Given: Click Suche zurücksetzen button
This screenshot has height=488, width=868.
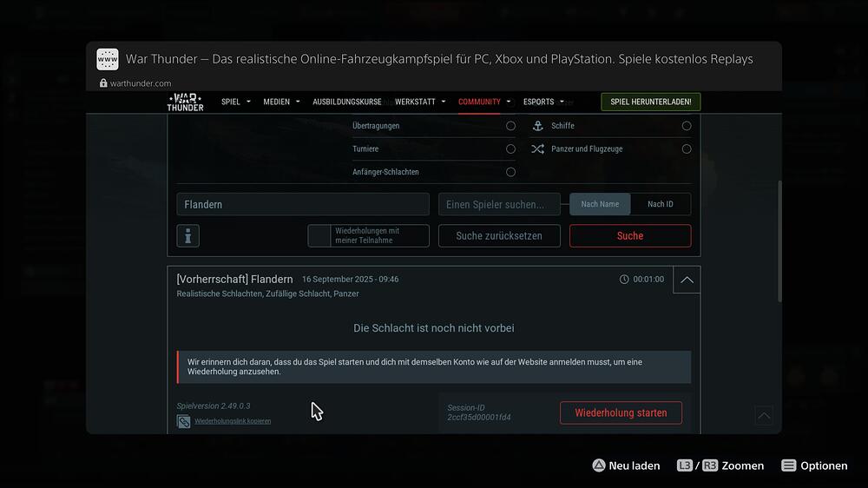Looking at the screenshot, I should (499, 236).
